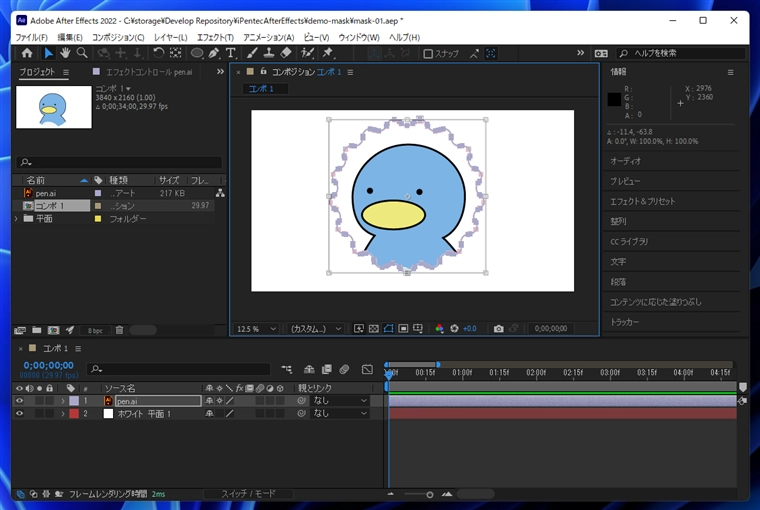Open parent link dropdown for pen.ai layer

point(340,401)
